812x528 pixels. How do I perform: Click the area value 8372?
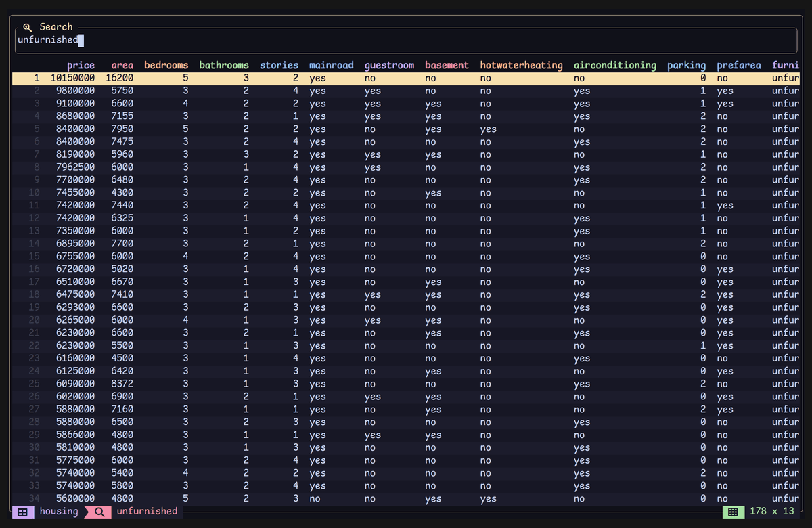[x=122, y=384]
